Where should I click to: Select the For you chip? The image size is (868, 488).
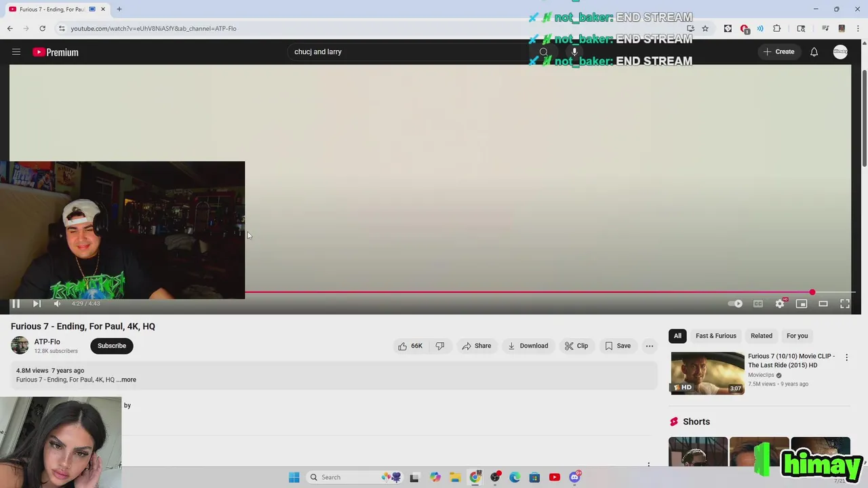(797, 335)
